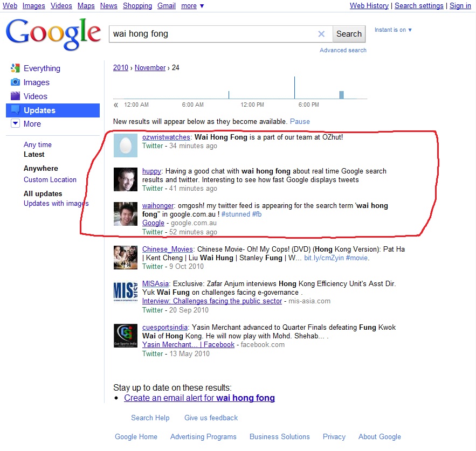Click the Updates speech bubble icon
This screenshot has height=451, width=476.
click(x=15, y=109)
